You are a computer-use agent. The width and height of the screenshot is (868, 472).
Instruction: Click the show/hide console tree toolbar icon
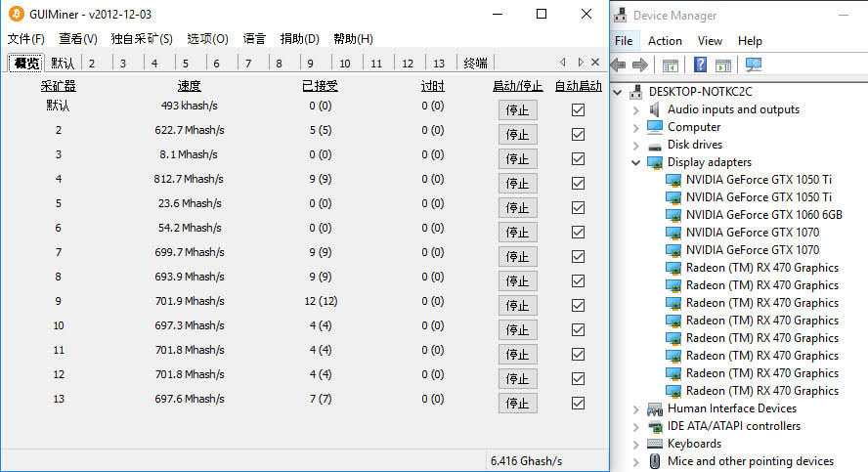[x=671, y=65]
